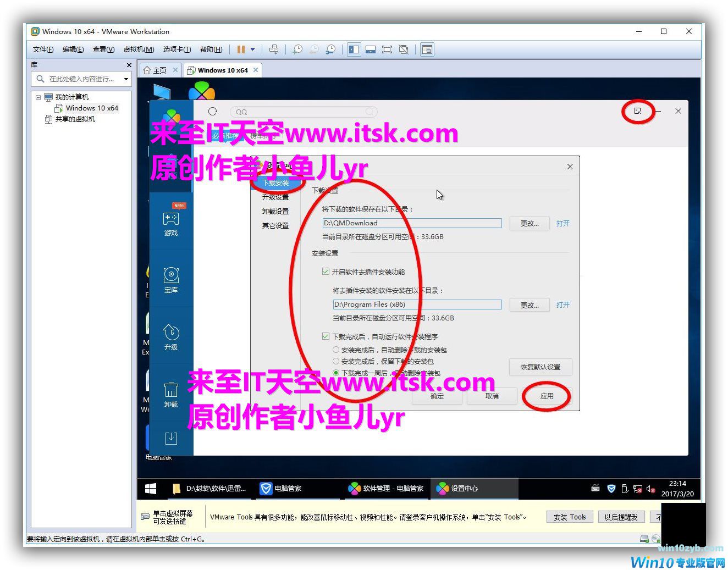Collapse the 我的计算机 tree node
Image resolution: width=728 pixels, height=570 pixels.
[x=38, y=97]
